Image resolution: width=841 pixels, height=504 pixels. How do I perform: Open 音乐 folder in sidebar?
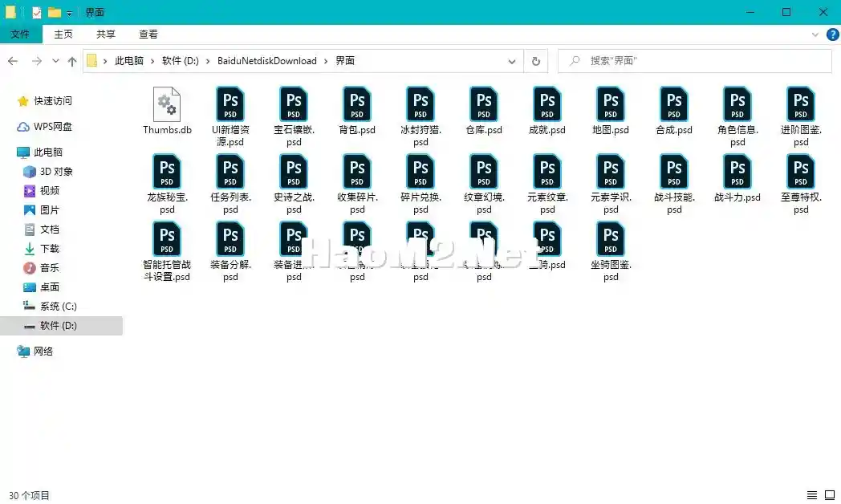tap(49, 268)
